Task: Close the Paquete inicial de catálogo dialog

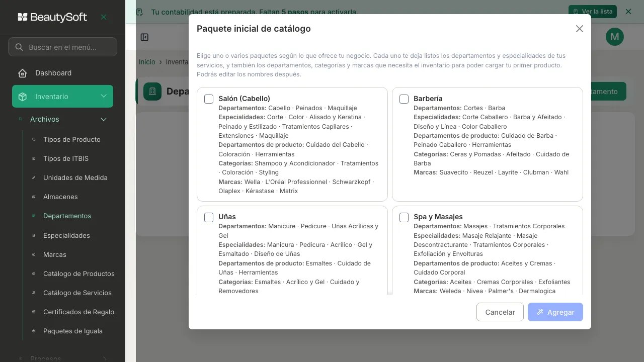Action: coord(580,29)
